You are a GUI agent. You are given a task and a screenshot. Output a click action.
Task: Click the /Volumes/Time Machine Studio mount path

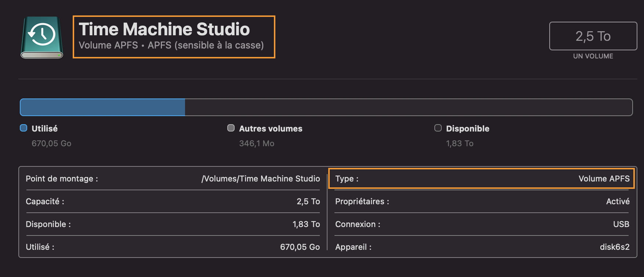pyautogui.click(x=261, y=179)
